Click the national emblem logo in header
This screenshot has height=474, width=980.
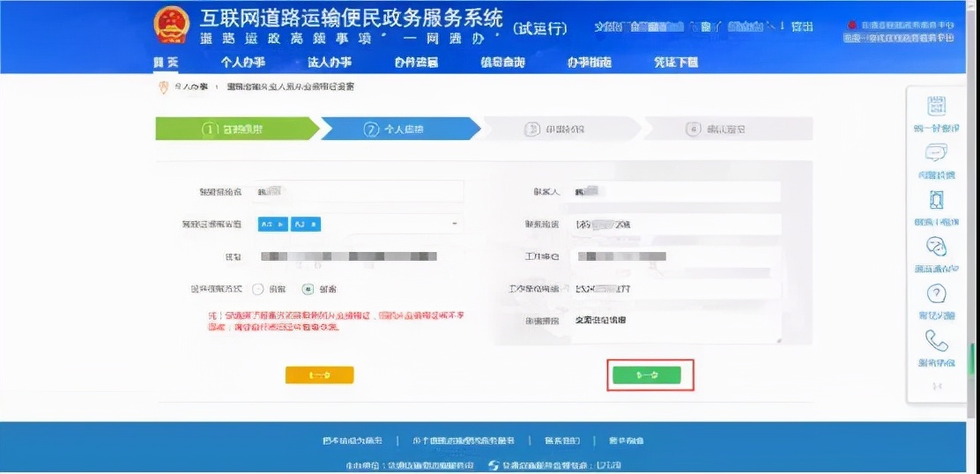tap(171, 25)
